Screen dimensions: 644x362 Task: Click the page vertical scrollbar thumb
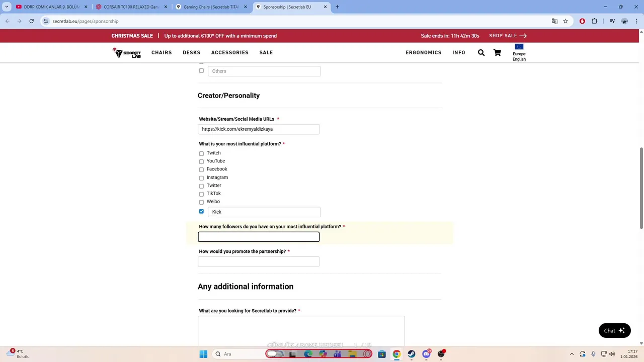click(x=641, y=187)
